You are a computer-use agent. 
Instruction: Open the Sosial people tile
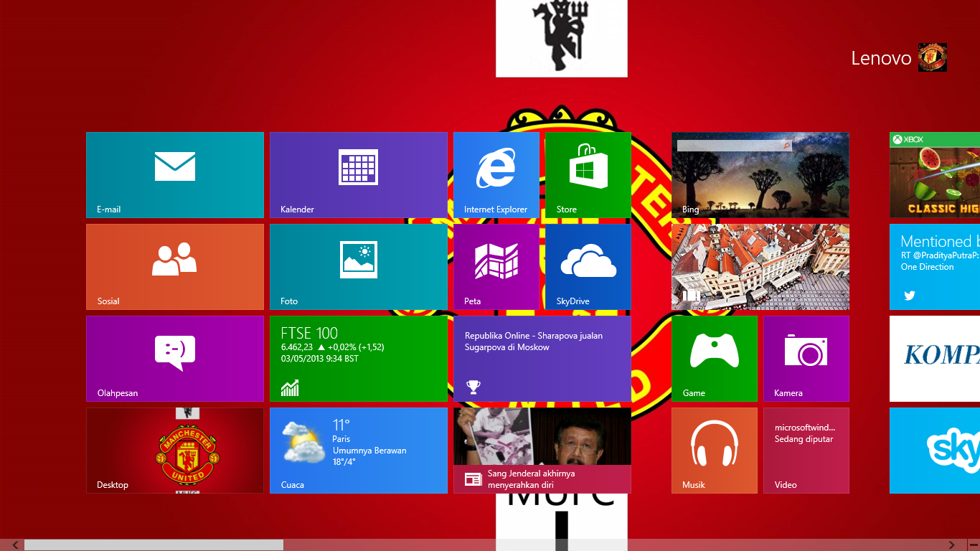[175, 267]
